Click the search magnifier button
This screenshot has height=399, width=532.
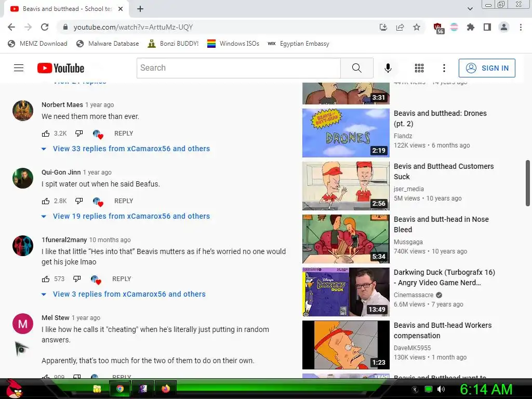point(356,68)
